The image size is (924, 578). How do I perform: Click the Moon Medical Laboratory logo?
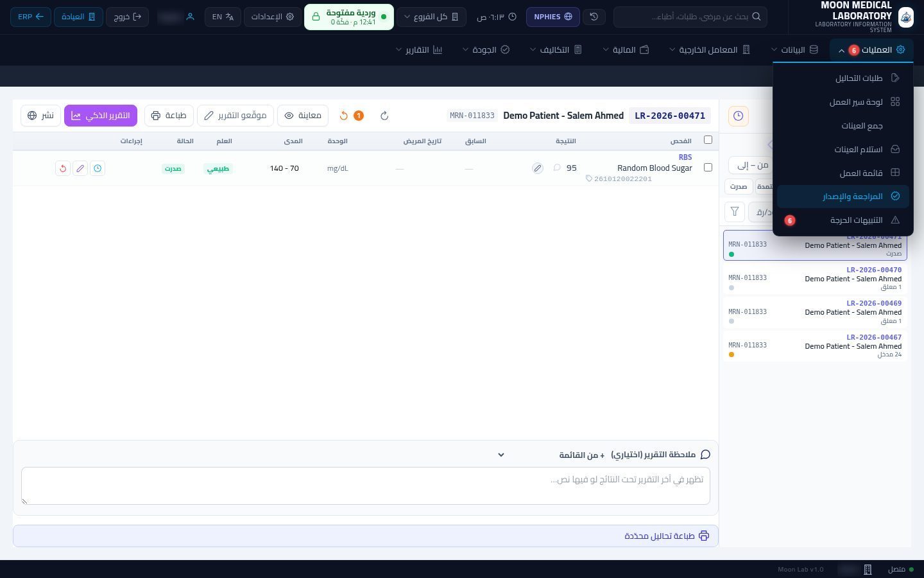[x=905, y=17]
